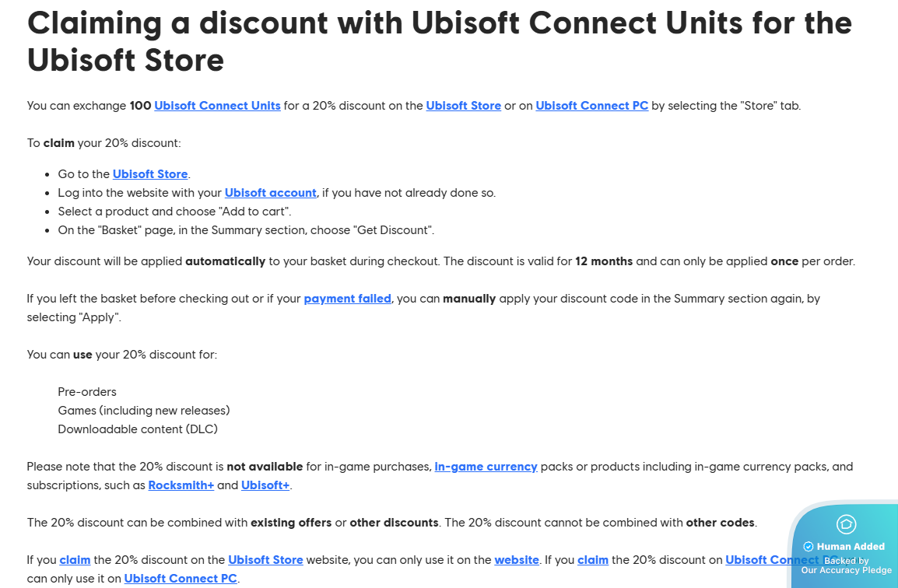Open Ubisoft Store link in the opening sentence
898x588 pixels.
[463, 106]
